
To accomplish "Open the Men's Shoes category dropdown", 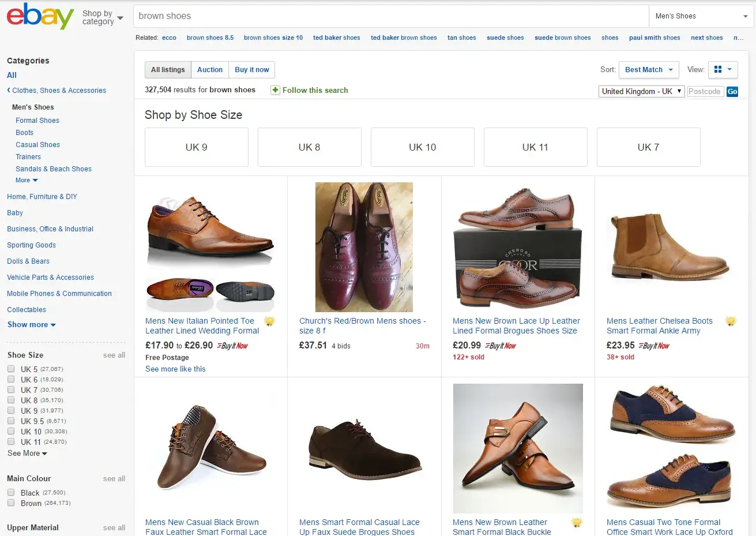I will pyautogui.click(x=701, y=16).
